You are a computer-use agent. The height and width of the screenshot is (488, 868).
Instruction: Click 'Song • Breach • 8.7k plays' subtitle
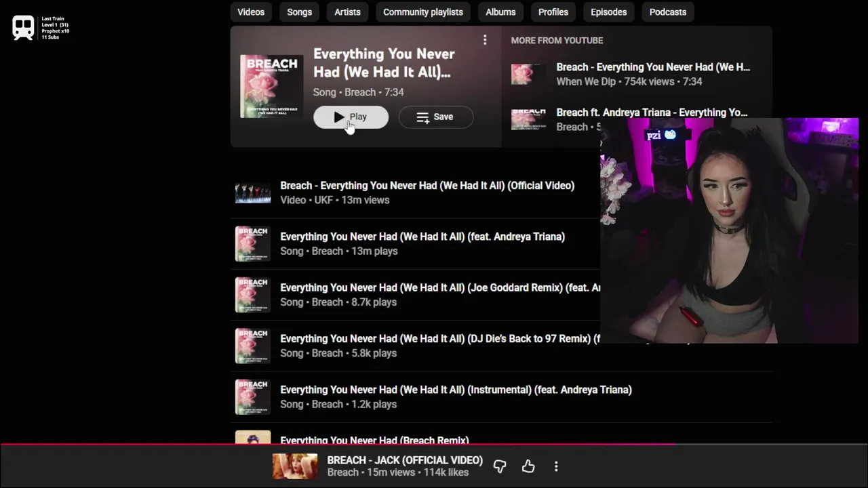(x=338, y=302)
